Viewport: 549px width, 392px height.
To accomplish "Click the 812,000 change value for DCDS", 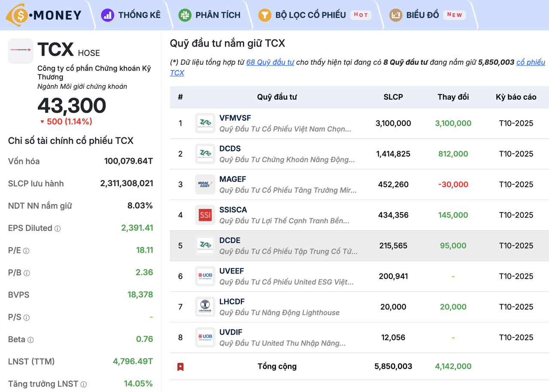I will coord(453,154).
